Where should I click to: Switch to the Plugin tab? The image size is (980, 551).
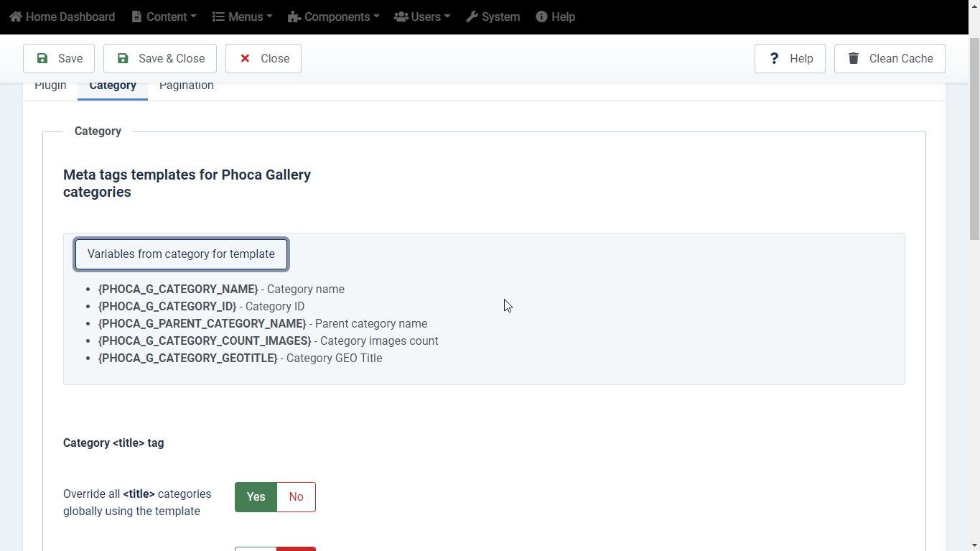click(x=50, y=85)
